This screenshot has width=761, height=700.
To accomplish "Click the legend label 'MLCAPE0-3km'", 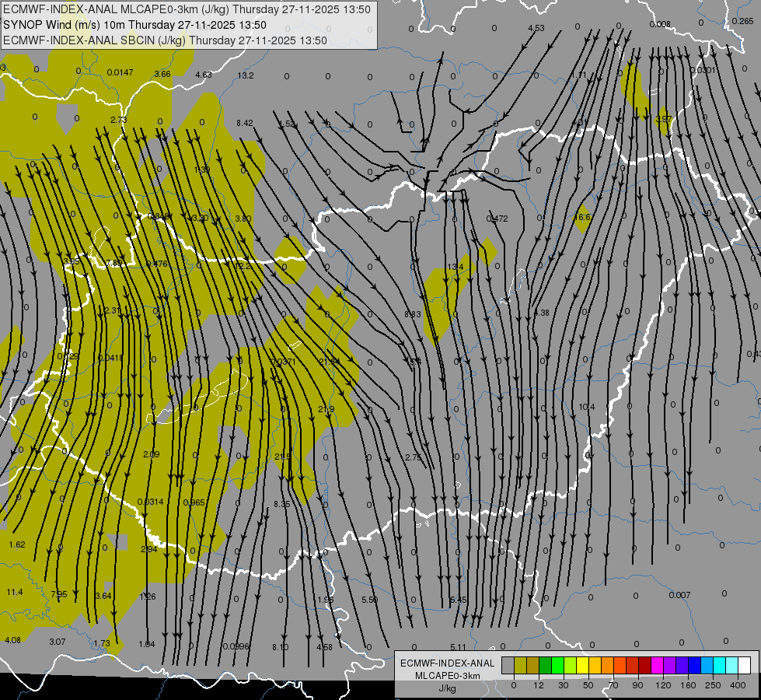I will tap(448, 676).
